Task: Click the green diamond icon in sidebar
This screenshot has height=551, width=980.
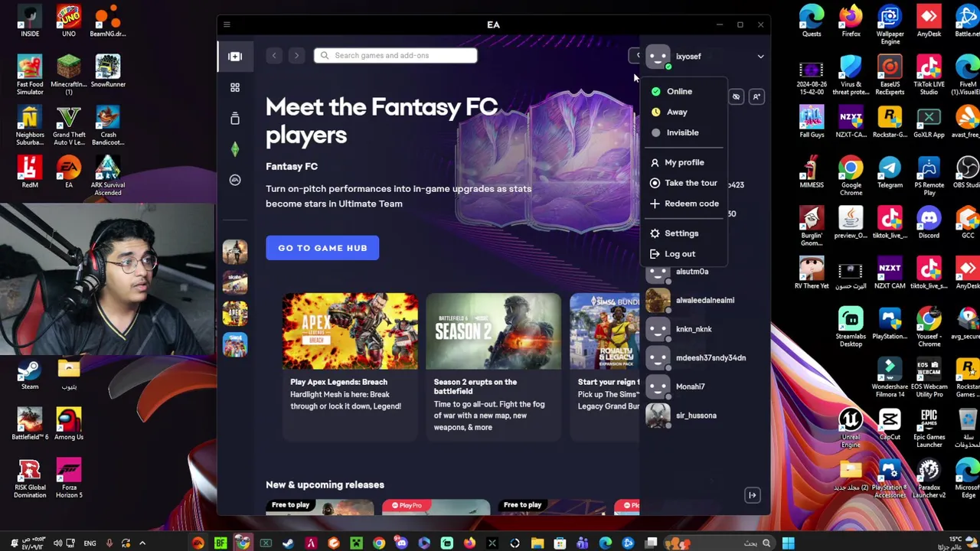Action: 235,149
